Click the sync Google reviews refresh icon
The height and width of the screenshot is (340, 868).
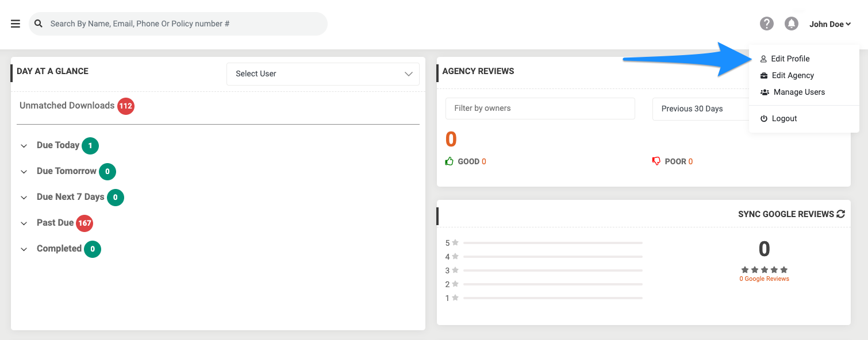point(841,214)
